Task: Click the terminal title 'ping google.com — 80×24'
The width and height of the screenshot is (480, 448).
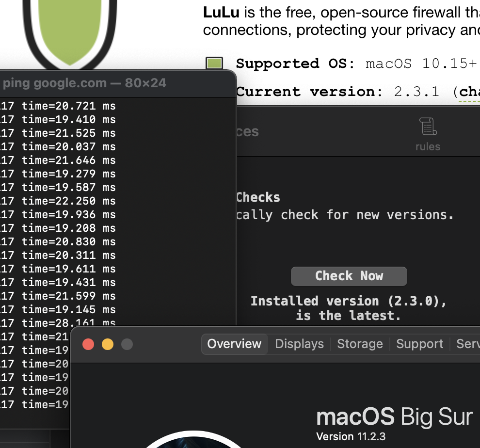Action: click(84, 83)
